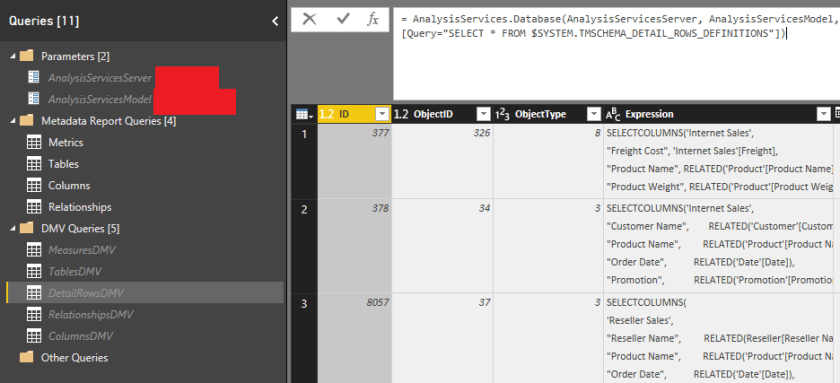
Task: Select the ColumnsDMV query
Action: pos(80,336)
